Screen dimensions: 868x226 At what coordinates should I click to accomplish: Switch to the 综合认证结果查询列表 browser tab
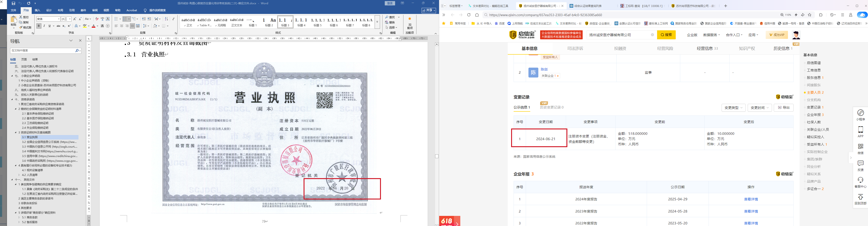click(588, 6)
